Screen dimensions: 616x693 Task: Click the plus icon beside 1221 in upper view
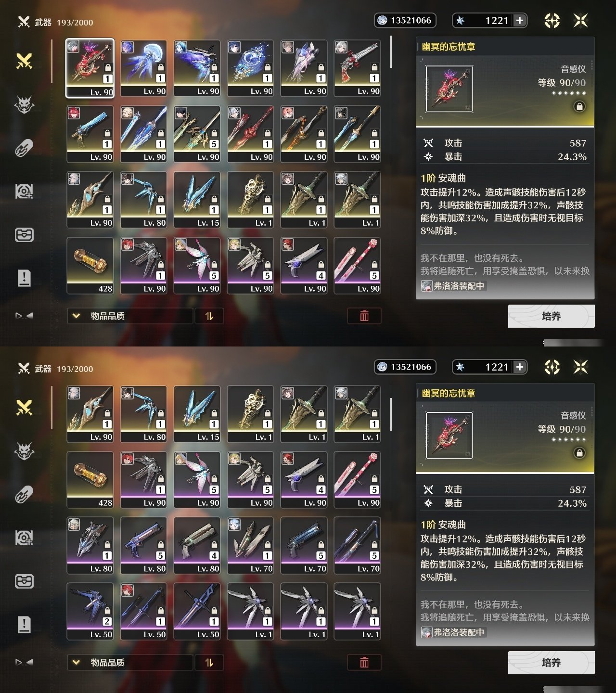tap(520, 20)
